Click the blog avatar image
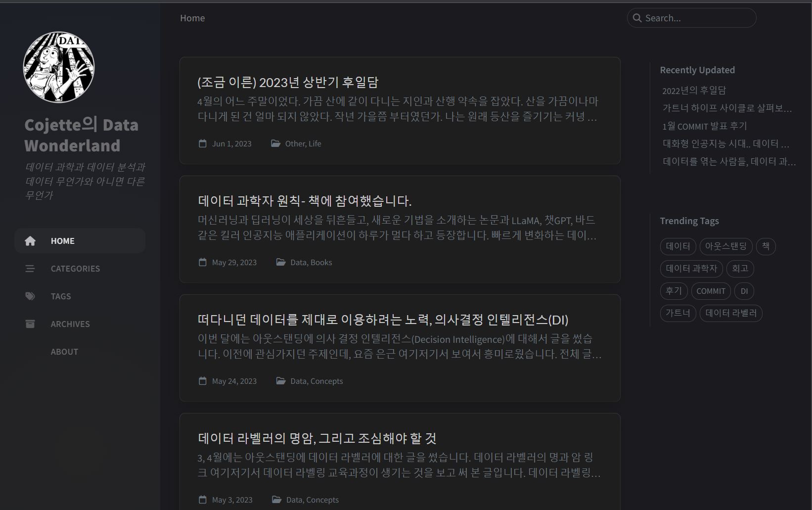The image size is (812, 510). coord(59,67)
